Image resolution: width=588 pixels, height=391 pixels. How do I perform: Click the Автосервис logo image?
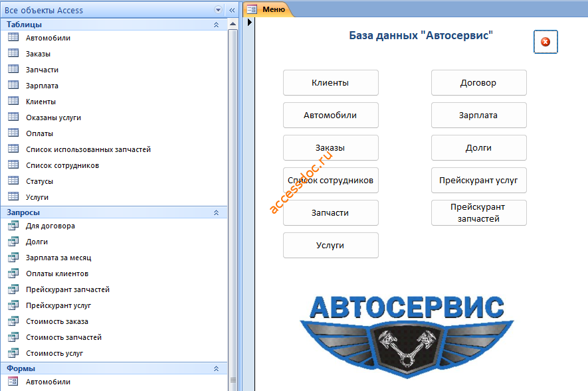(x=407, y=337)
